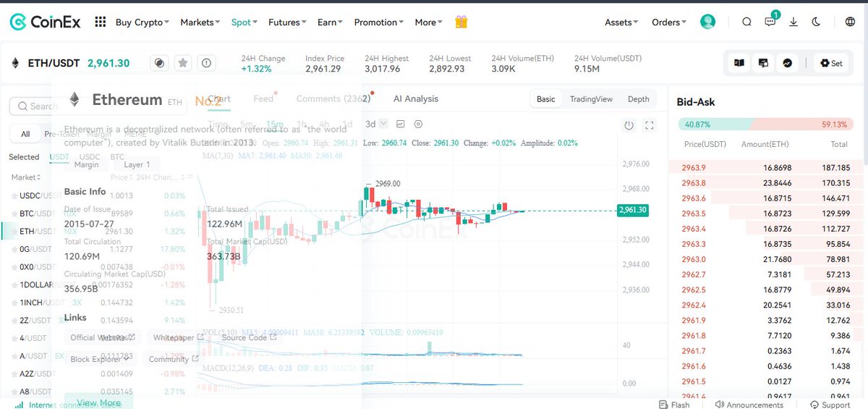
Task: Click the round chart-line icon left of Set
Action: pos(787,64)
